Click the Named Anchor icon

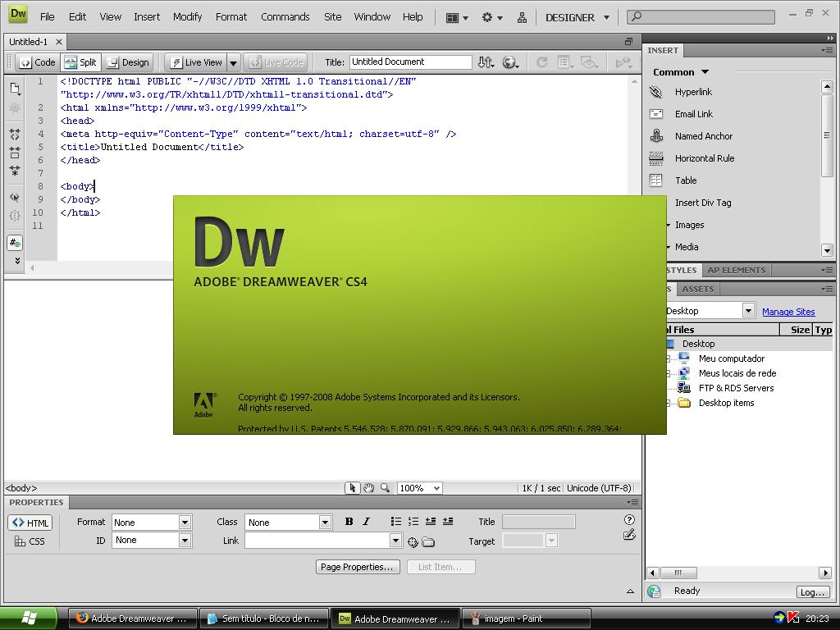[x=656, y=135]
